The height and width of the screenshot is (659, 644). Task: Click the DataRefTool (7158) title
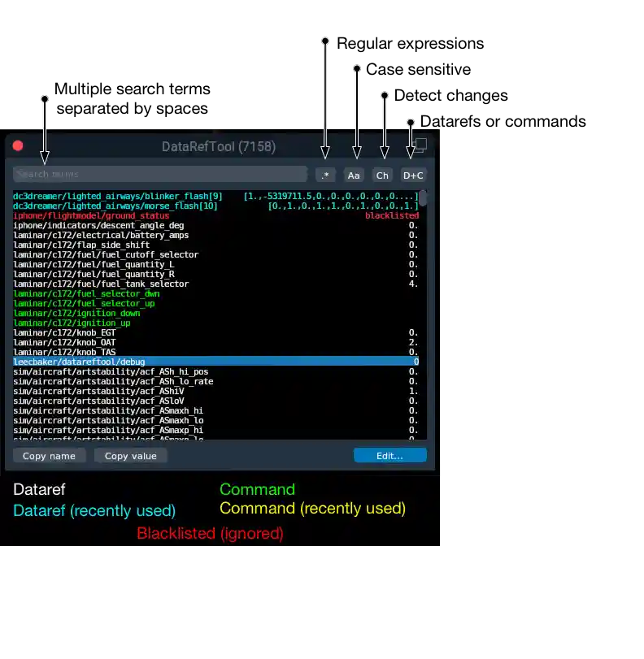pos(219,146)
